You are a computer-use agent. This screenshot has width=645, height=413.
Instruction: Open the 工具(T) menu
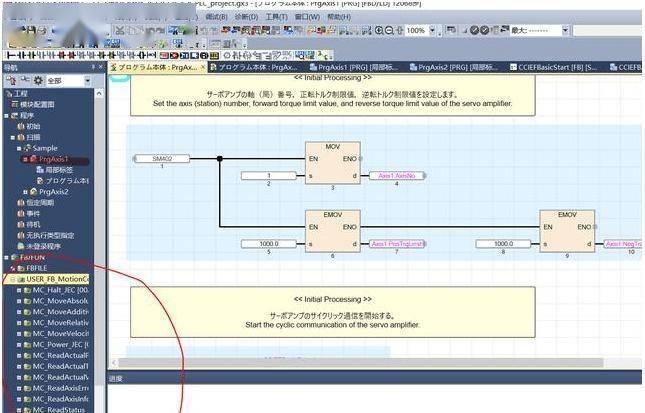(x=277, y=17)
